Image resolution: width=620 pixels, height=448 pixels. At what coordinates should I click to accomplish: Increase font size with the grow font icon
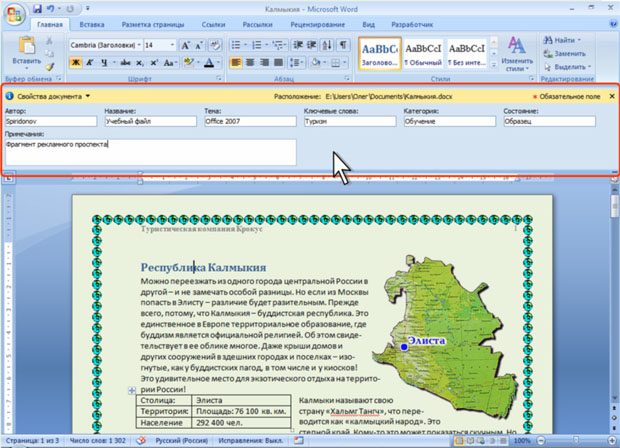pyautogui.click(x=185, y=45)
